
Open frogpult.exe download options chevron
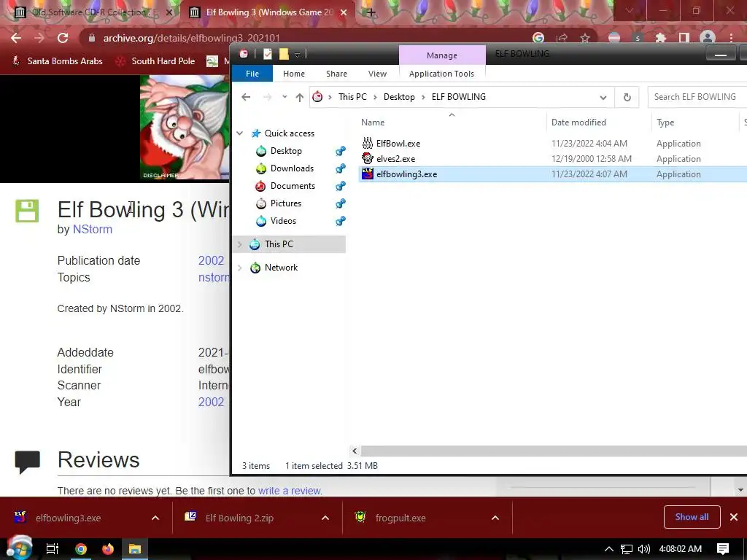click(x=495, y=518)
